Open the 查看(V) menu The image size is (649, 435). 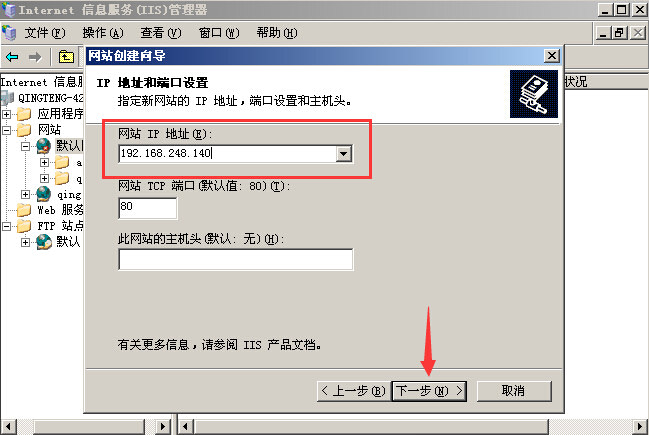pos(161,33)
